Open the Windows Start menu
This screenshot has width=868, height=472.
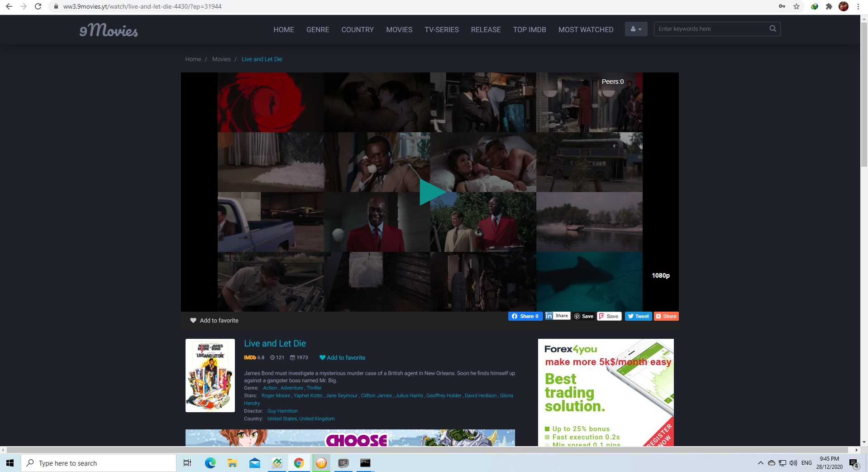click(x=10, y=463)
